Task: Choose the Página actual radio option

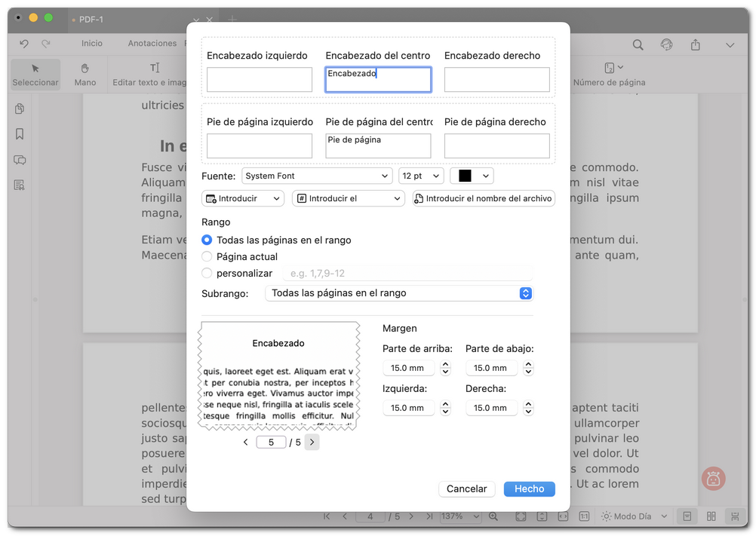Action: 206,256
